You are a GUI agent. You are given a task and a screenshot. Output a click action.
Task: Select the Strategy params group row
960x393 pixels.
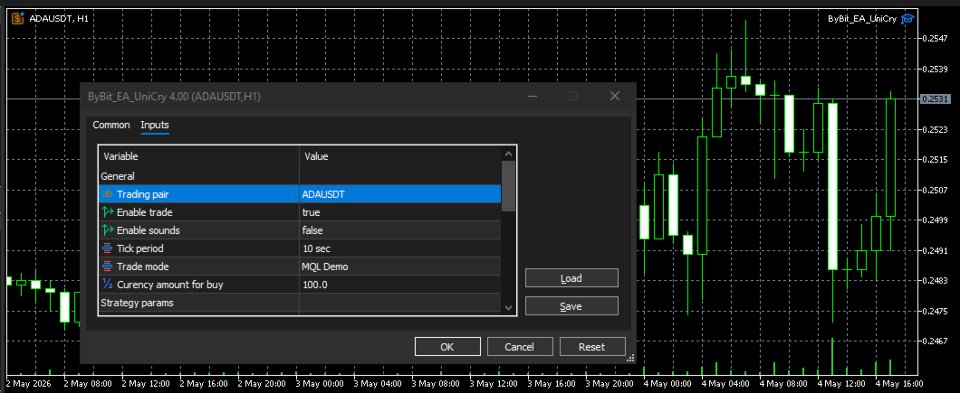(300, 302)
